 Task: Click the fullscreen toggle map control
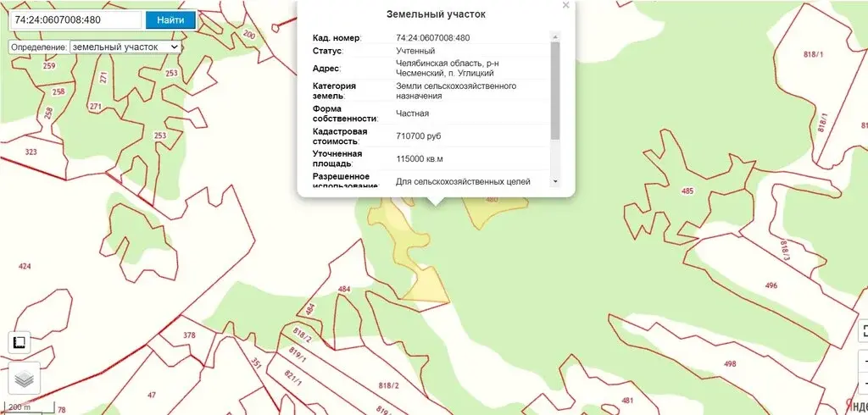pyautogui.click(x=864, y=331)
